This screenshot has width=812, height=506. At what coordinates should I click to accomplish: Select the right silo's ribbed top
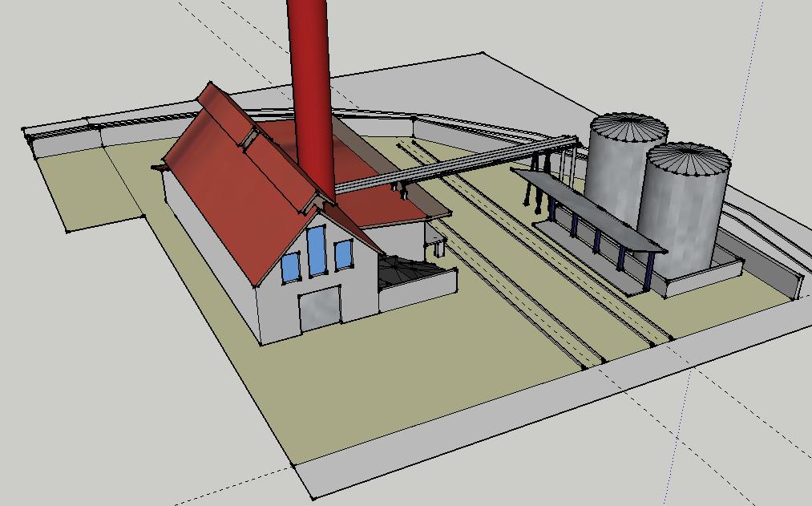(689, 158)
